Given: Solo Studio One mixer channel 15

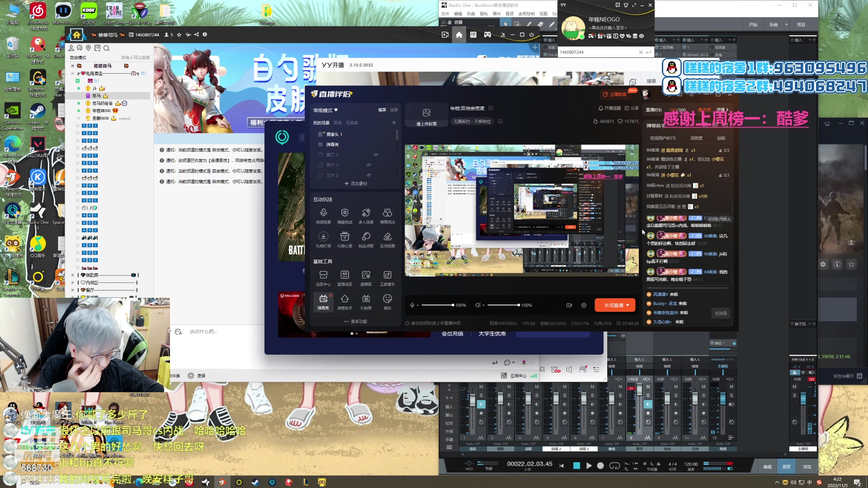Looking at the screenshot, I should click(x=731, y=395).
